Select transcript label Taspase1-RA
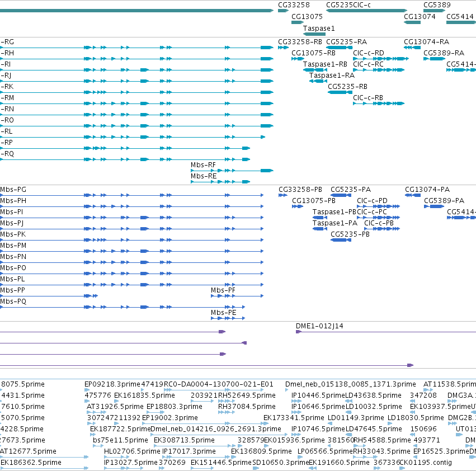The height and width of the screenshot is (471, 476). pos(332,76)
